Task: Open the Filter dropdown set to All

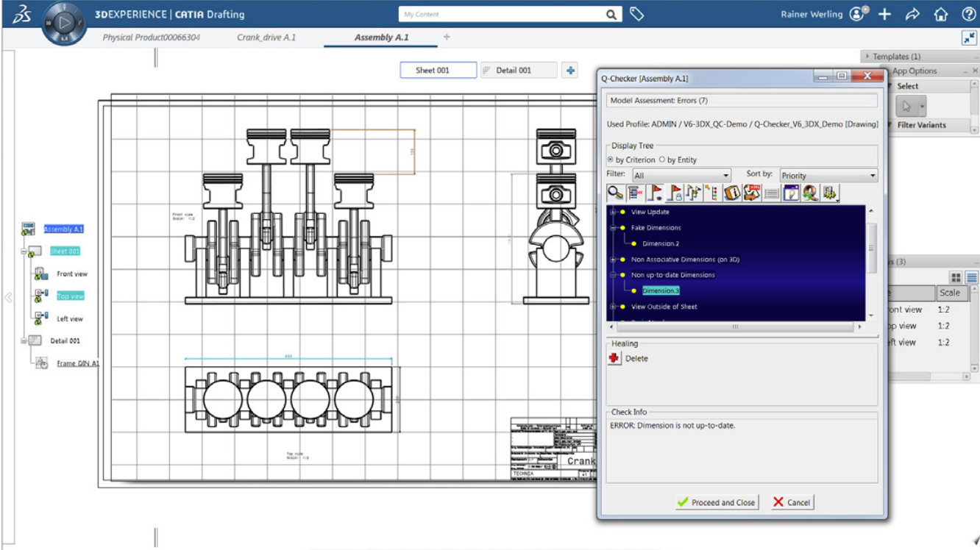Action: (x=681, y=176)
